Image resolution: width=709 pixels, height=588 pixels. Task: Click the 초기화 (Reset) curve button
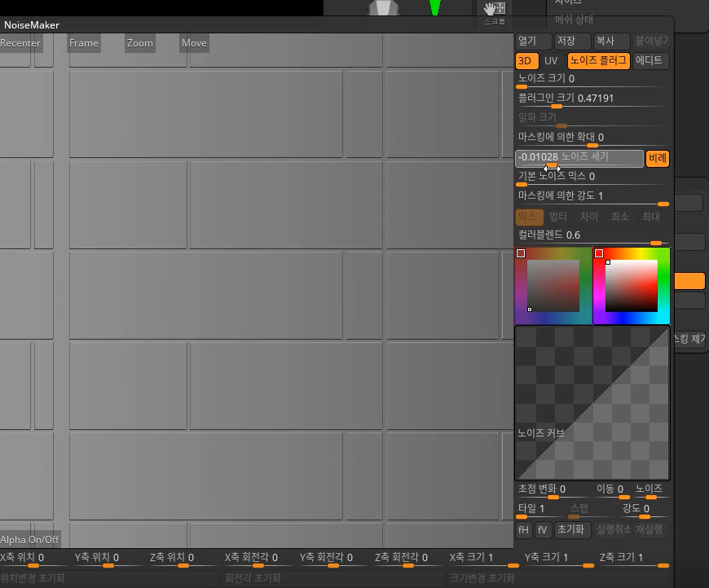572,529
